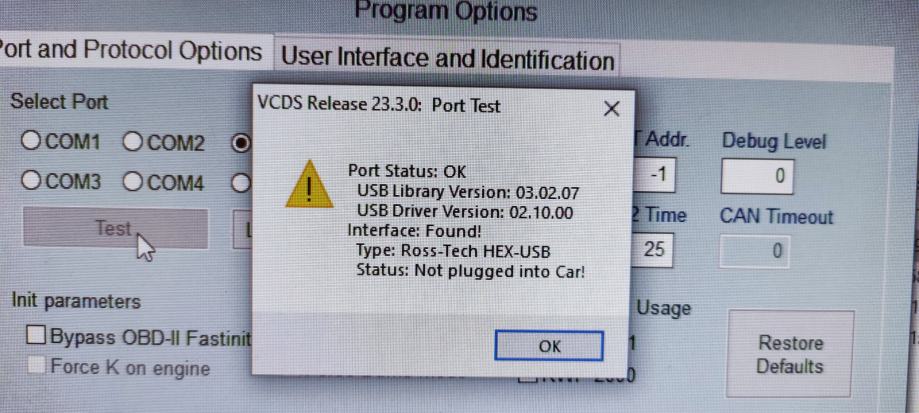Click the selected radio button beside COM2
919x413 pixels.
pyautogui.click(x=240, y=144)
